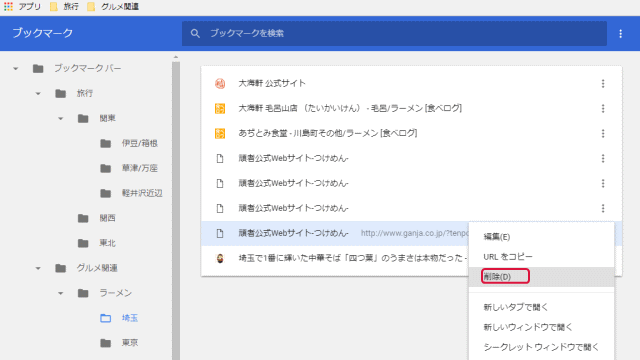Click the 軽井沢近辺 folder icon
640x360 pixels.
tap(106, 193)
